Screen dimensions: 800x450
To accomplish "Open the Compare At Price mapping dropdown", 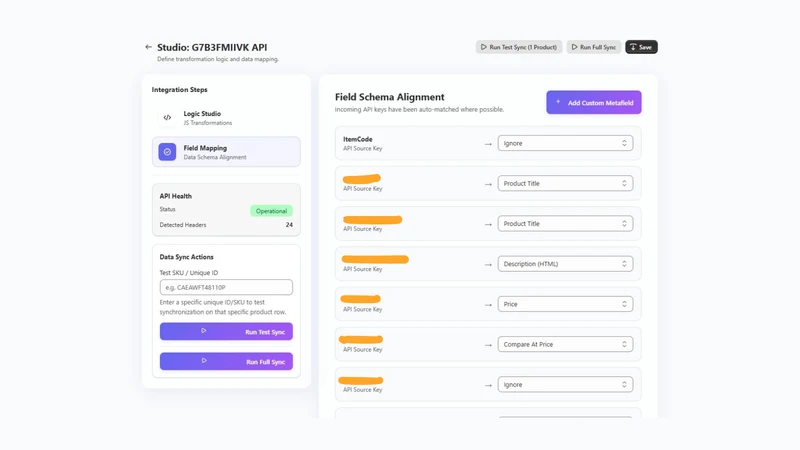I will coord(565,344).
